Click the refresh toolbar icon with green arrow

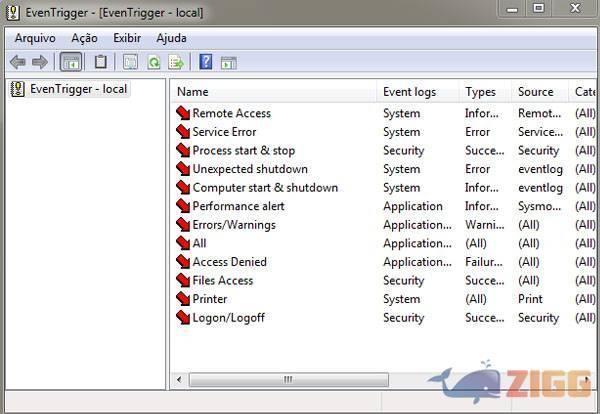pos(154,62)
